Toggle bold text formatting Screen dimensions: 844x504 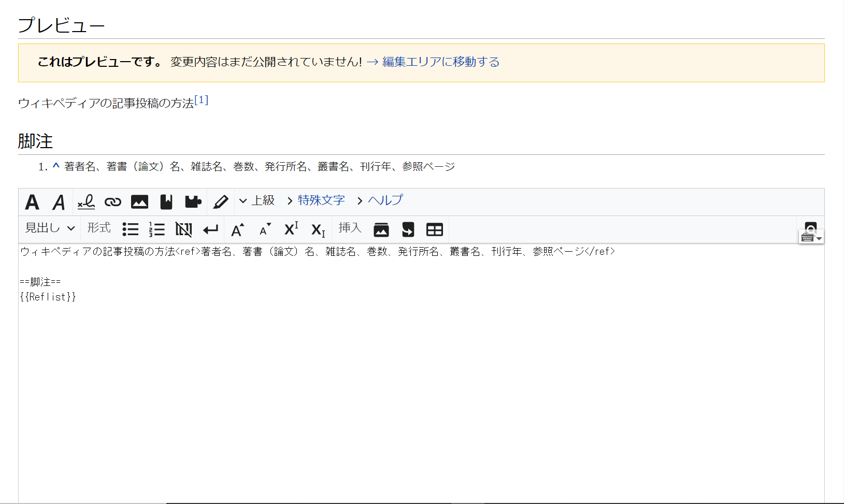point(32,202)
